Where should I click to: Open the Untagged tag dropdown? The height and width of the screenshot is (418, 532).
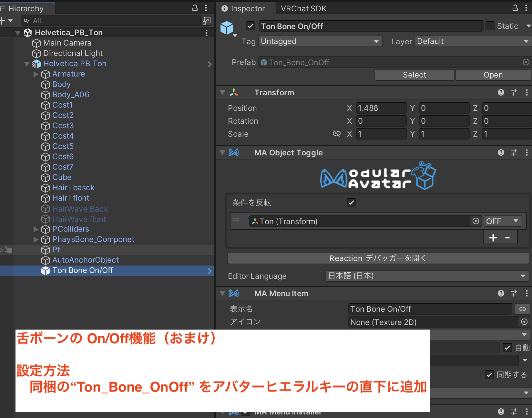(320, 41)
